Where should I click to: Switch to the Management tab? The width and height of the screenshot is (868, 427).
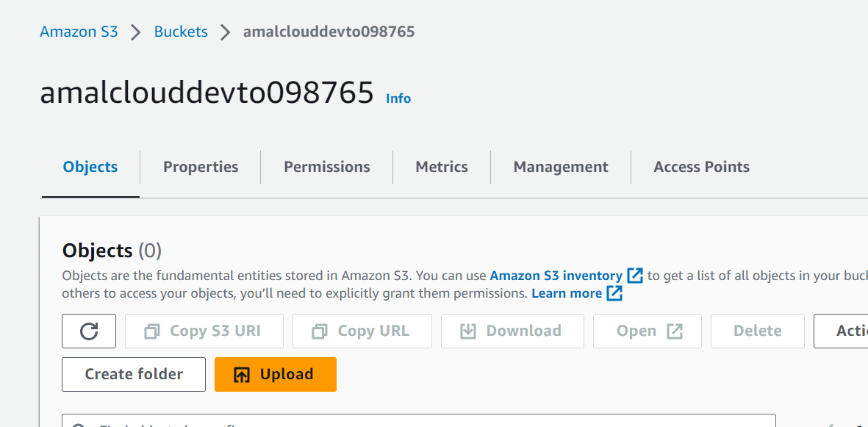[x=560, y=167]
